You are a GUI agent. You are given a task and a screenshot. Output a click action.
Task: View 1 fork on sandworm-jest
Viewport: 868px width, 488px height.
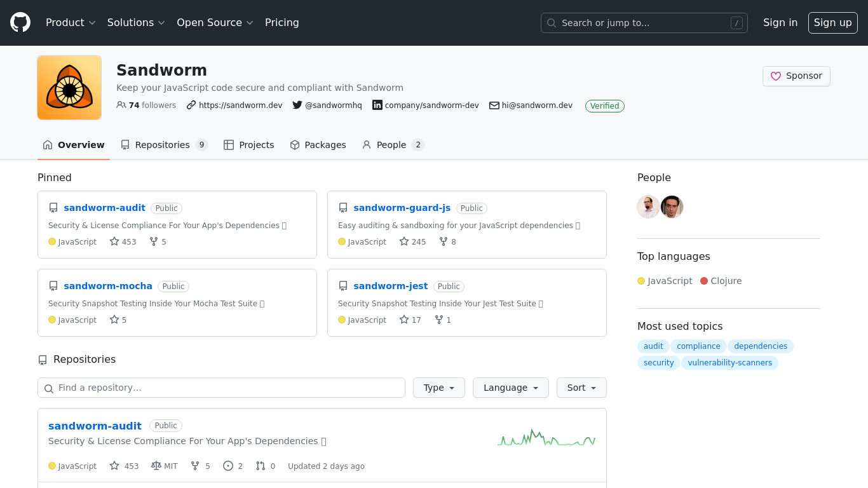coord(443,320)
